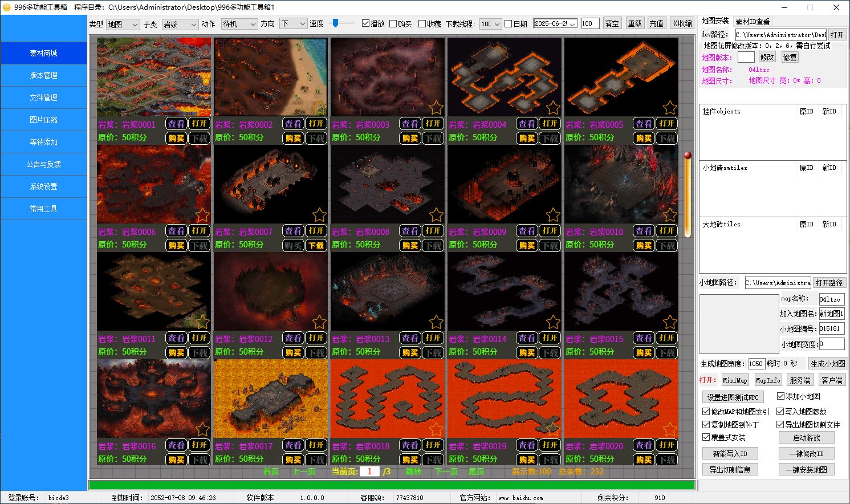Viewport: 850px width, 504px height.
Task: Click the 充值 button
Action: [656, 23]
